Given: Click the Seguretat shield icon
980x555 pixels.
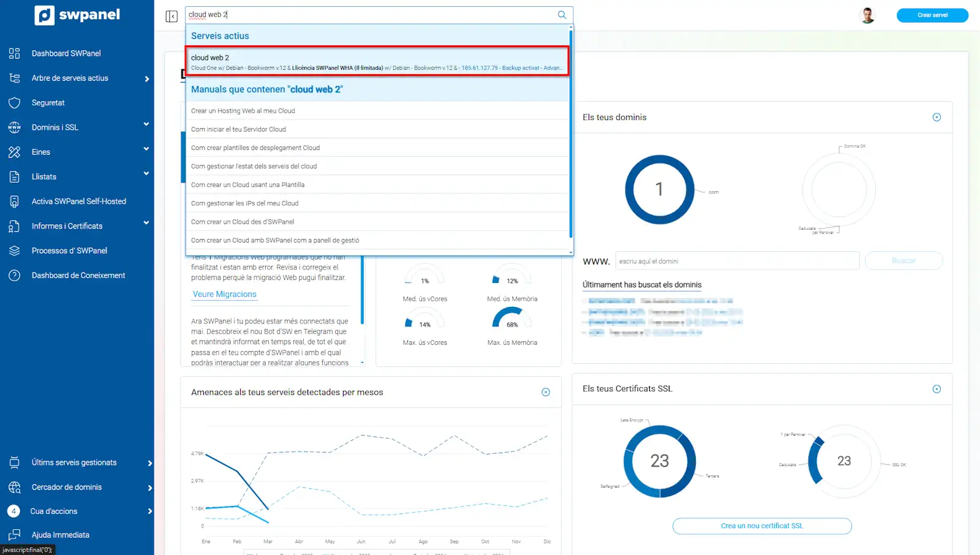Looking at the screenshot, I should 15,103.
